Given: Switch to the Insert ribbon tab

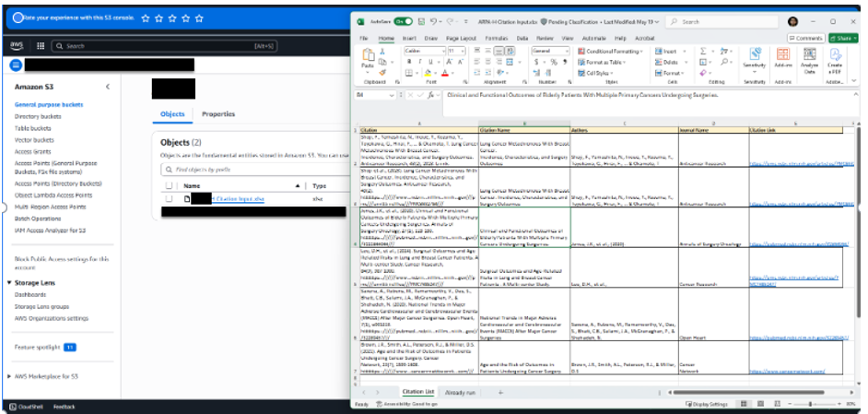Looking at the screenshot, I should [409, 38].
